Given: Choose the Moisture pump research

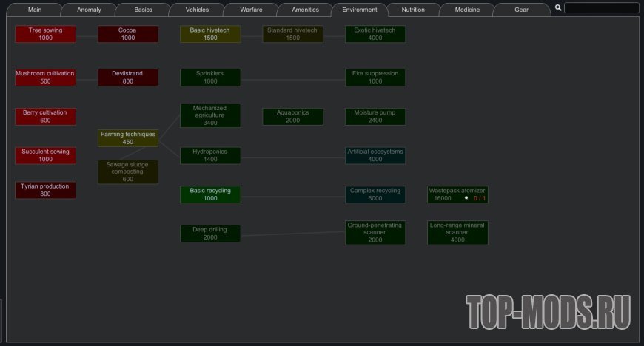Looking at the screenshot, I should [375, 116].
